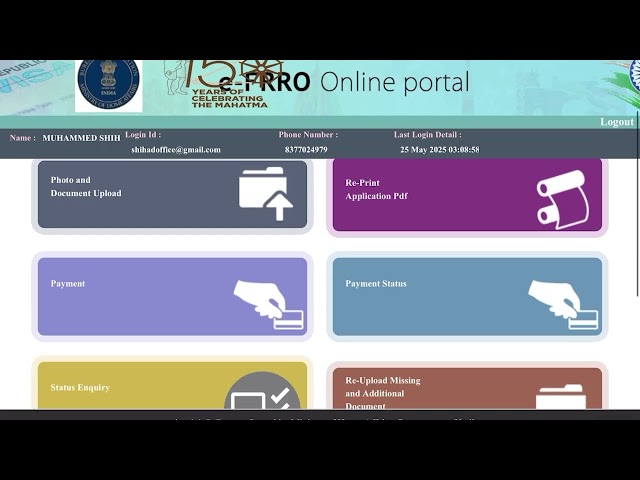The image size is (640, 480).
Task: Click the folder icon on Re-Upload Missing tile
Action: 561,396
